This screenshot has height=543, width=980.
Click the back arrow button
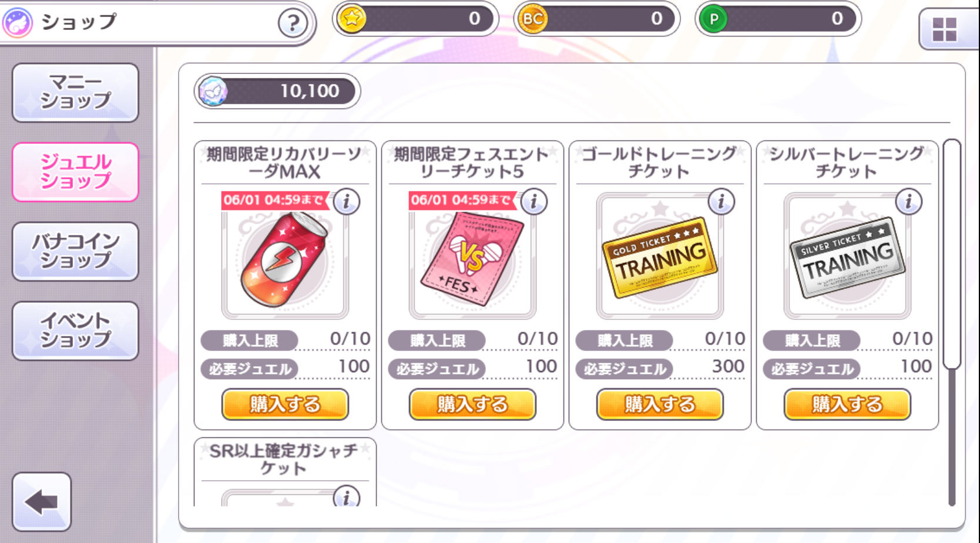[x=42, y=502]
